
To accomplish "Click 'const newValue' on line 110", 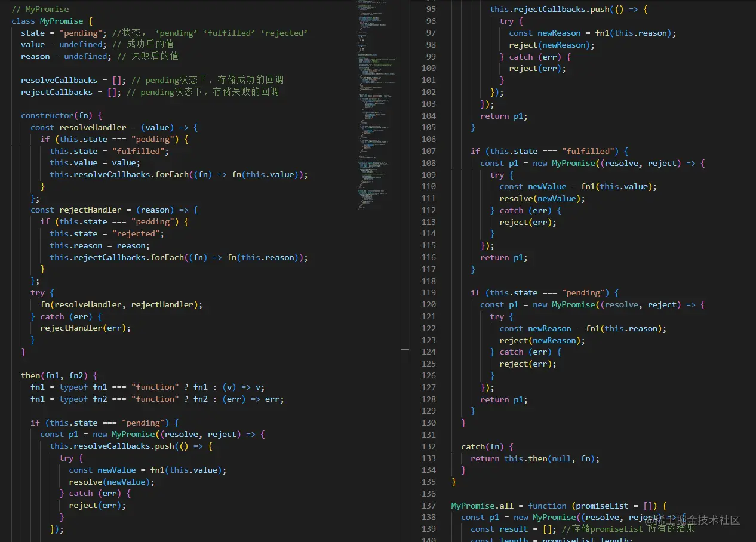I will coord(578,186).
